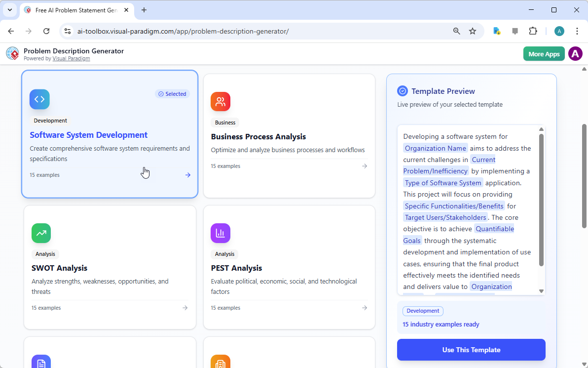Viewport: 588px width, 368px height.
Task: Open the Problem Description Generator logo
Action: (12, 53)
